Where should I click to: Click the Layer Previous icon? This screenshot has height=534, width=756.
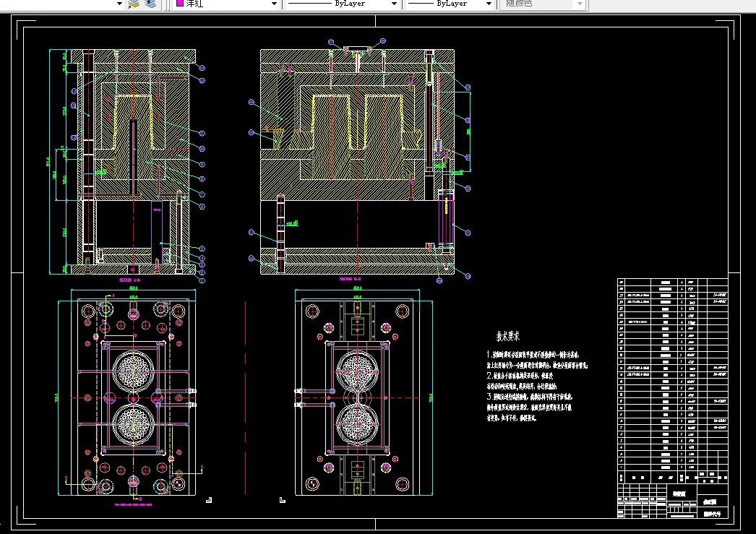coord(133,4)
